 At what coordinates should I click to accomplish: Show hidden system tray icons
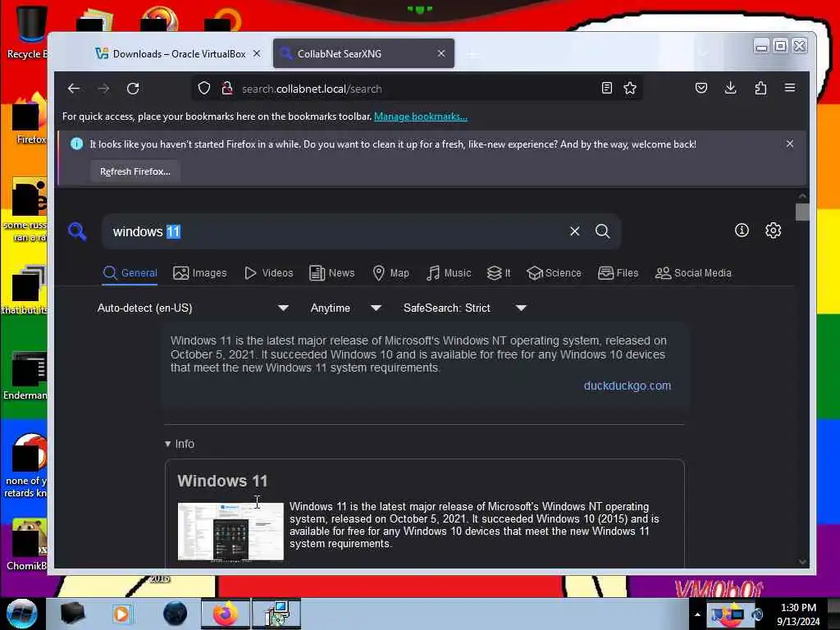click(x=697, y=614)
